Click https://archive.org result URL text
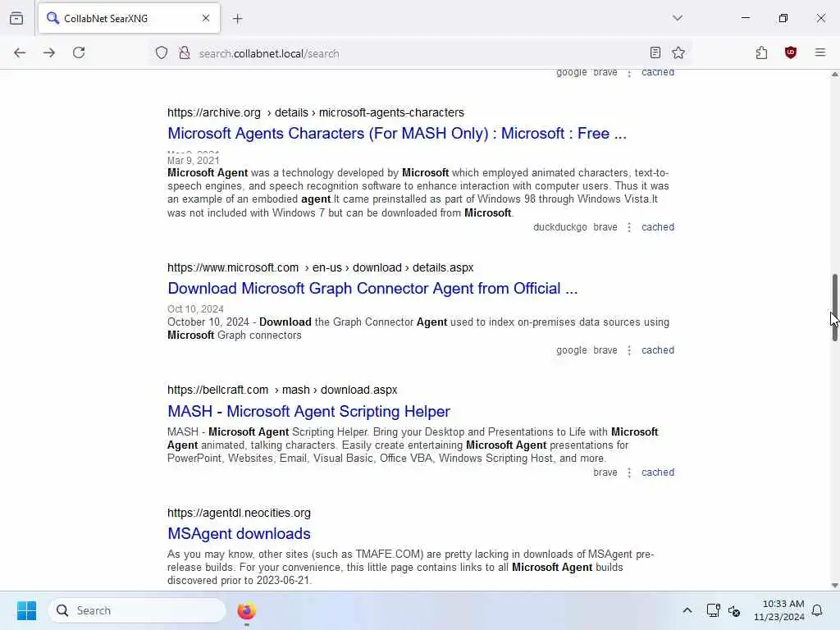 (x=214, y=112)
